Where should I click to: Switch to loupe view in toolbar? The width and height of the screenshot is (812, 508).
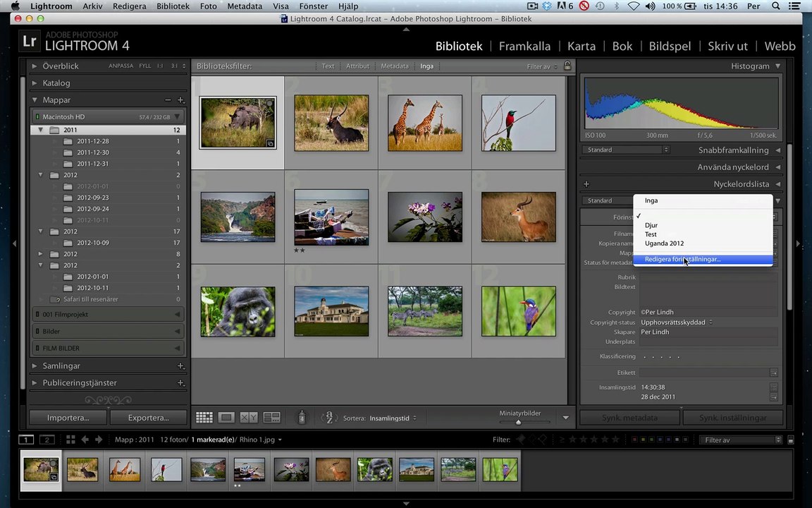[x=226, y=418]
